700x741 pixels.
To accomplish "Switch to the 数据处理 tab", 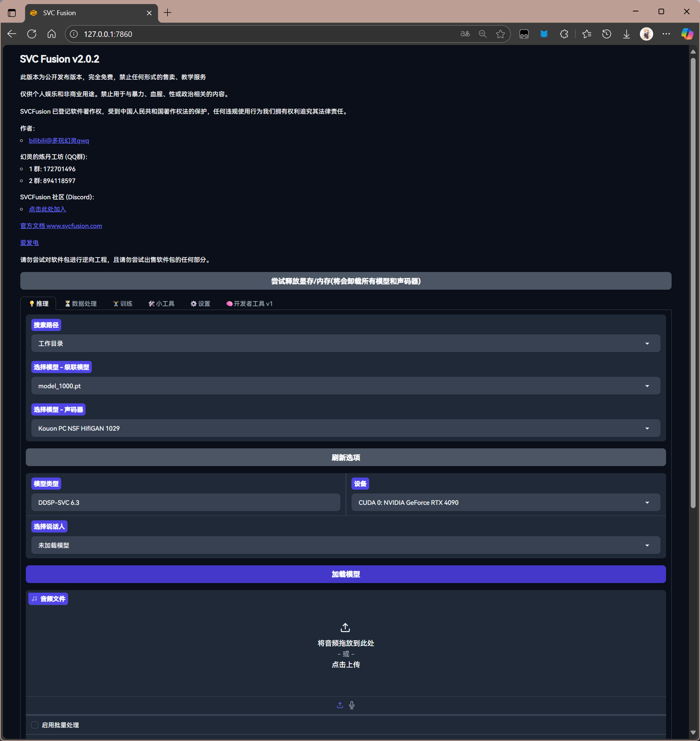I will (81, 303).
